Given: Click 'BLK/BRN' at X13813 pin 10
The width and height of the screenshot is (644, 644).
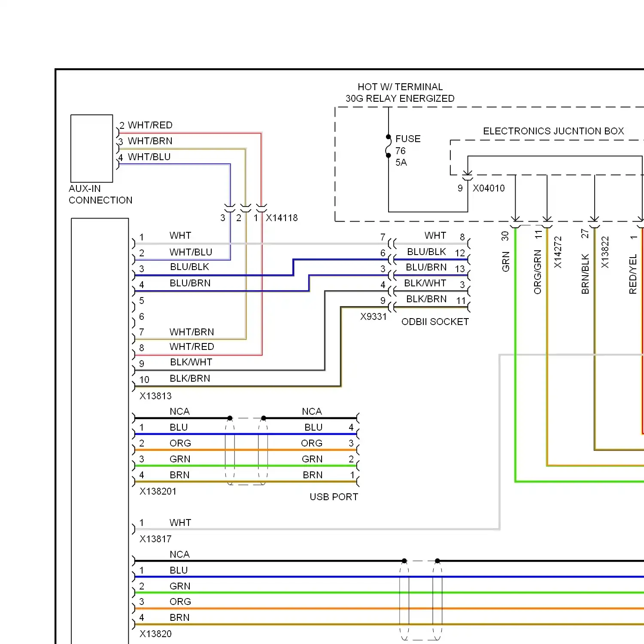Looking at the screenshot, I should point(190,378).
